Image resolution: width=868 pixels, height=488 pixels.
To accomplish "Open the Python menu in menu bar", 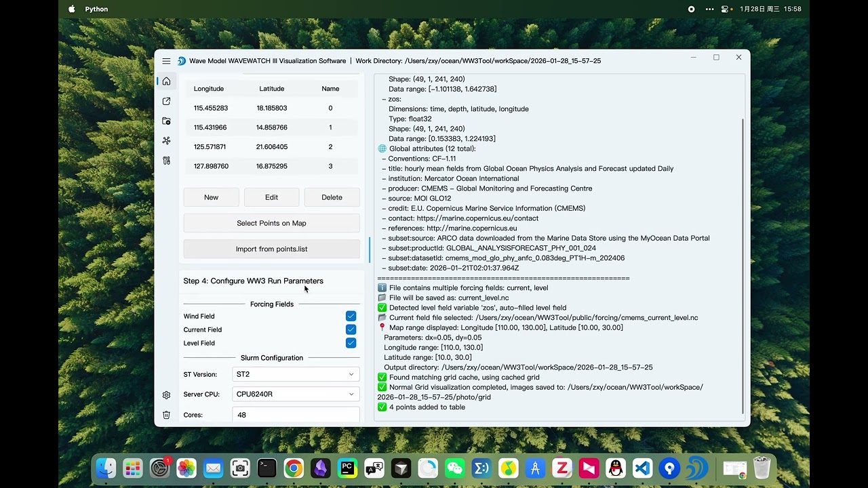I will click(x=96, y=9).
